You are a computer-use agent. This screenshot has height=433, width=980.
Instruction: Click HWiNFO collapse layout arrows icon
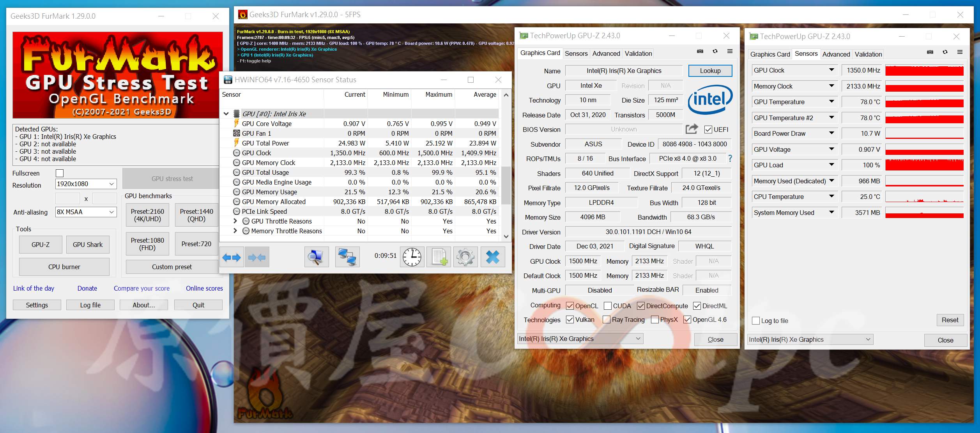pyautogui.click(x=257, y=257)
